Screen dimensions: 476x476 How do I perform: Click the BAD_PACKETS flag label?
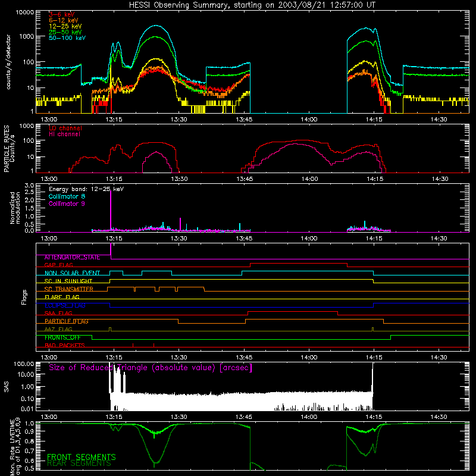click(x=65, y=345)
